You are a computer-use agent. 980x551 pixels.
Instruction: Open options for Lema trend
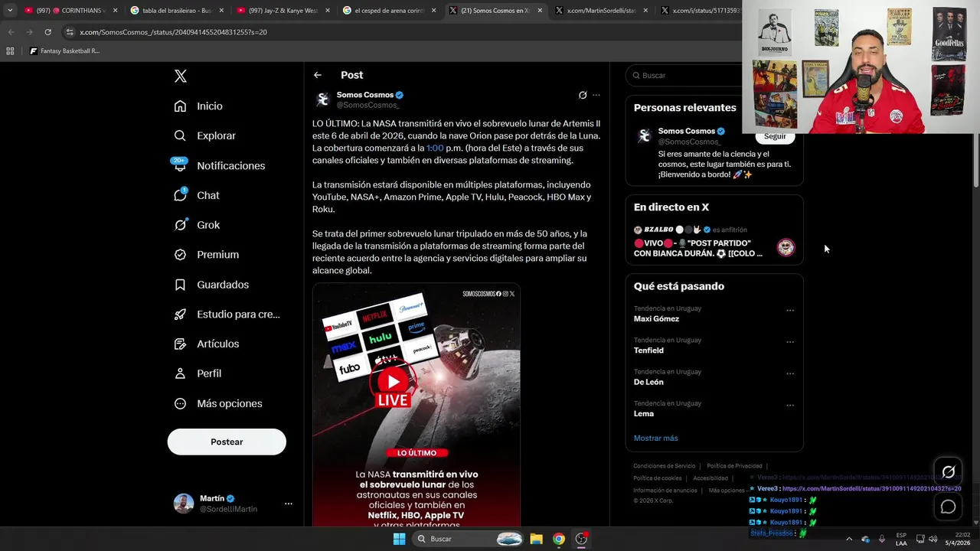point(790,406)
